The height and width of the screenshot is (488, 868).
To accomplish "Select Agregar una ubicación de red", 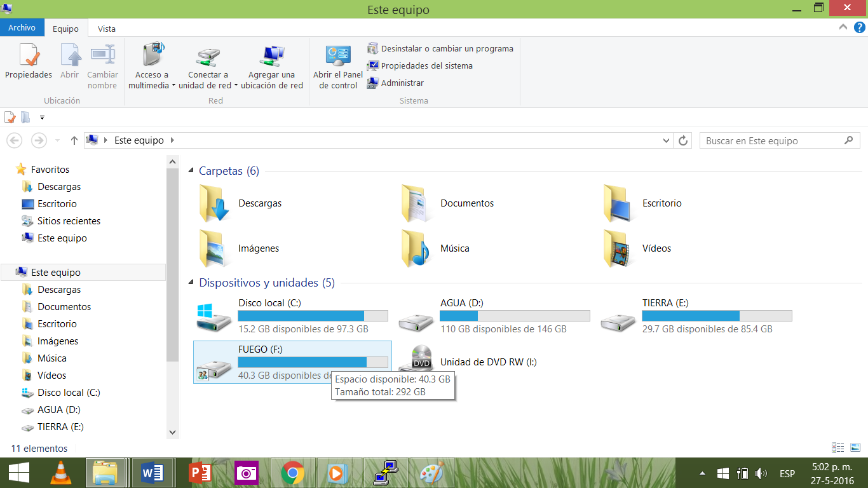I will click(x=272, y=64).
